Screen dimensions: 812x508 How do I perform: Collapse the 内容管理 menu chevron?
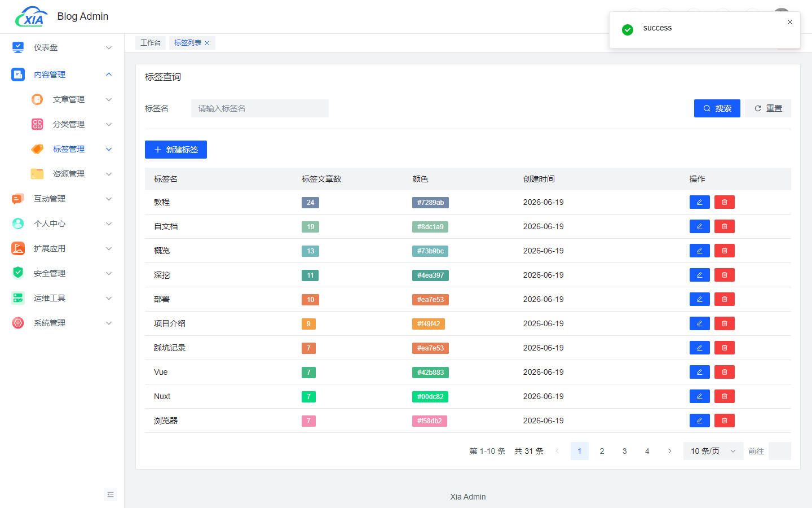point(109,75)
